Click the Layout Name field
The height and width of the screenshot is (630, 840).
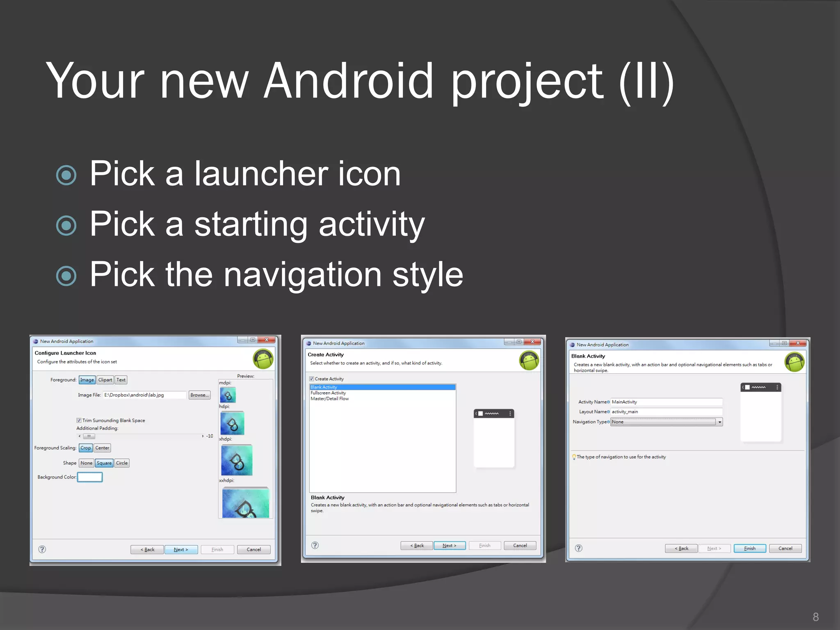tap(667, 412)
